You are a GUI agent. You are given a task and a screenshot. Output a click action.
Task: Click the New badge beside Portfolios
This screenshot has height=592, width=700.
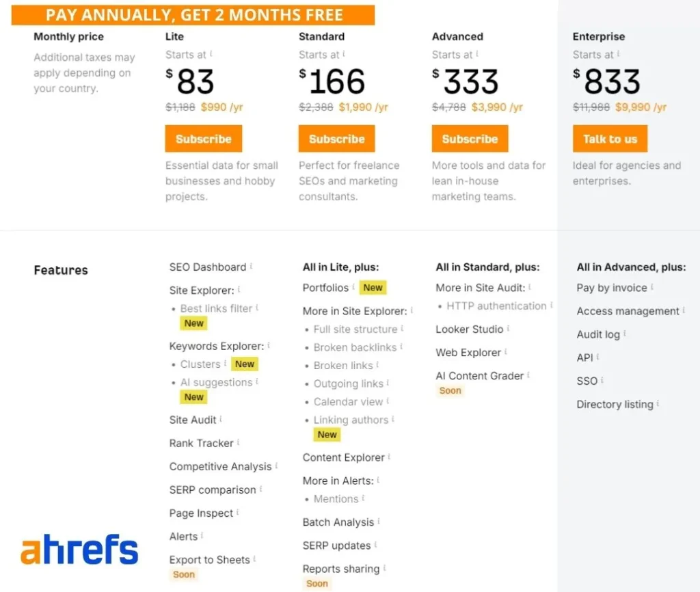tap(373, 288)
